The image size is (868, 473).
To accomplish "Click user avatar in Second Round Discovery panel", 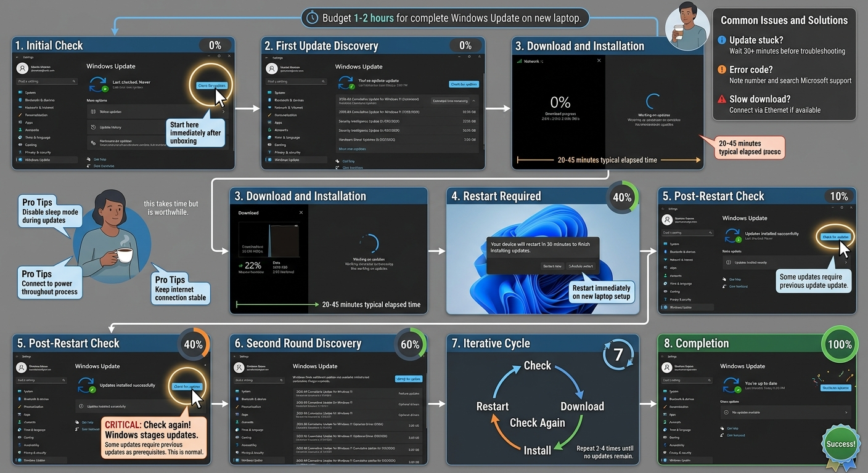I will [239, 368].
